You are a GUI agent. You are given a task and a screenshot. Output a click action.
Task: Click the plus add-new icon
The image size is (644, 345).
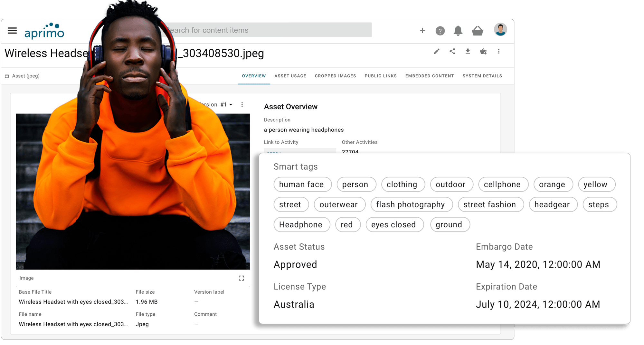point(422,31)
